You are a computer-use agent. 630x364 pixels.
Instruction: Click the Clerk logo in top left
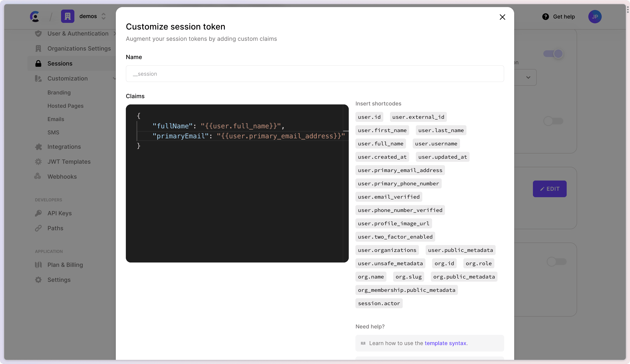point(35,16)
